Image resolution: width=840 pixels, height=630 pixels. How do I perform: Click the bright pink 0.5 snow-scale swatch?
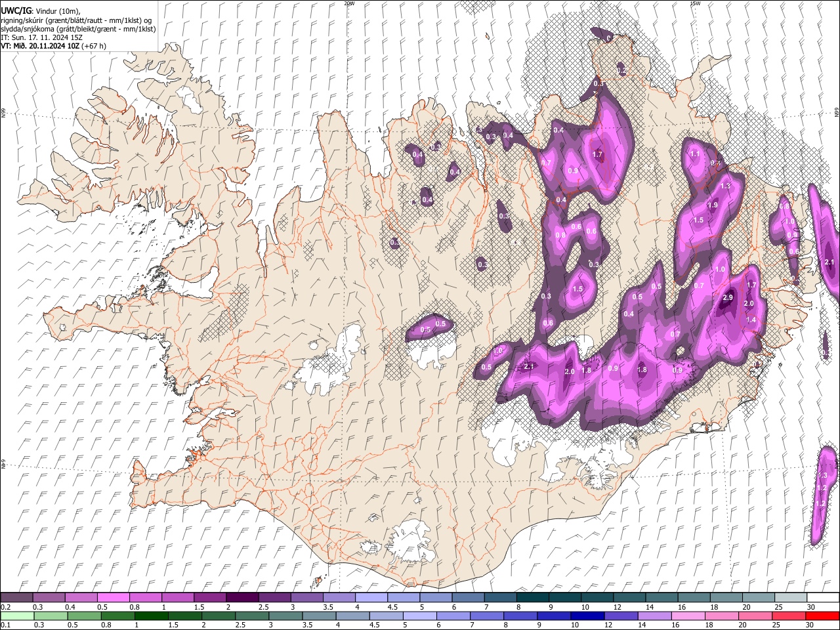(x=113, y=597)
